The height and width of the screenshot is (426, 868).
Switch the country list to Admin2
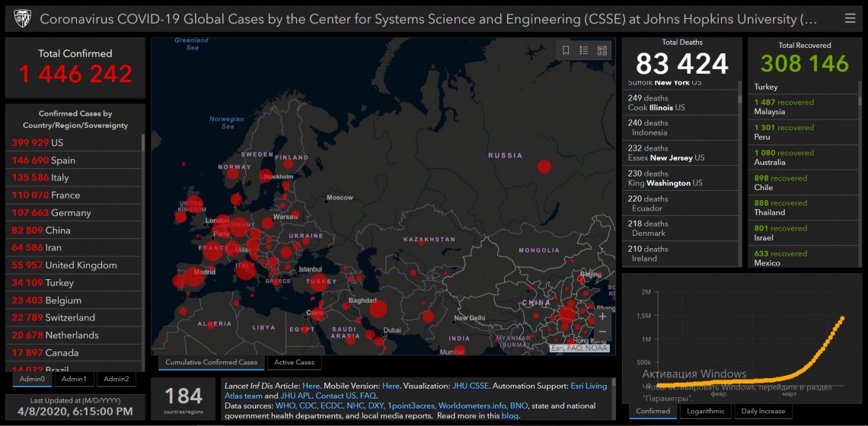tap(116, 379)
